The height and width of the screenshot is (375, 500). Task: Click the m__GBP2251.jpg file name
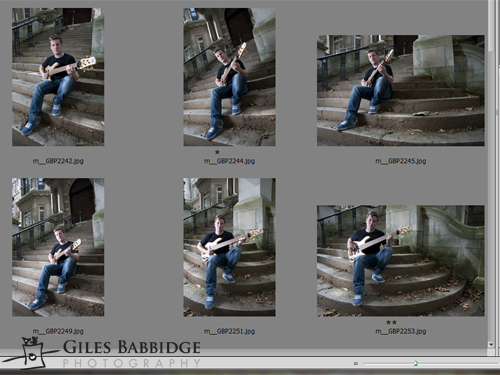[x=229, y=331]
